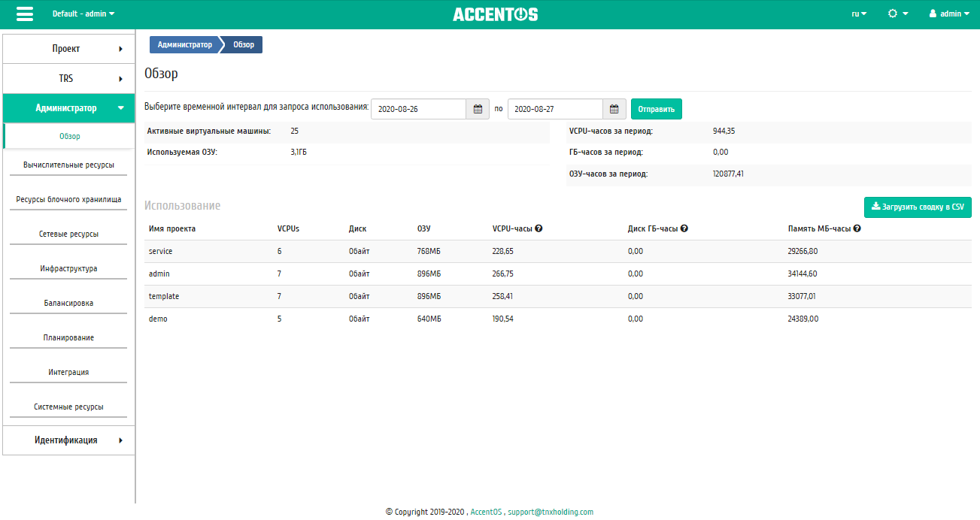Expand the TRS sidebar section

[x=68, y=79]
